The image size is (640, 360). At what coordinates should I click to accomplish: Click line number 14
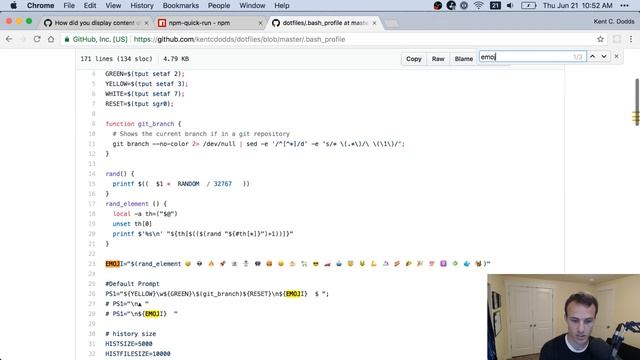coord(92,174)
